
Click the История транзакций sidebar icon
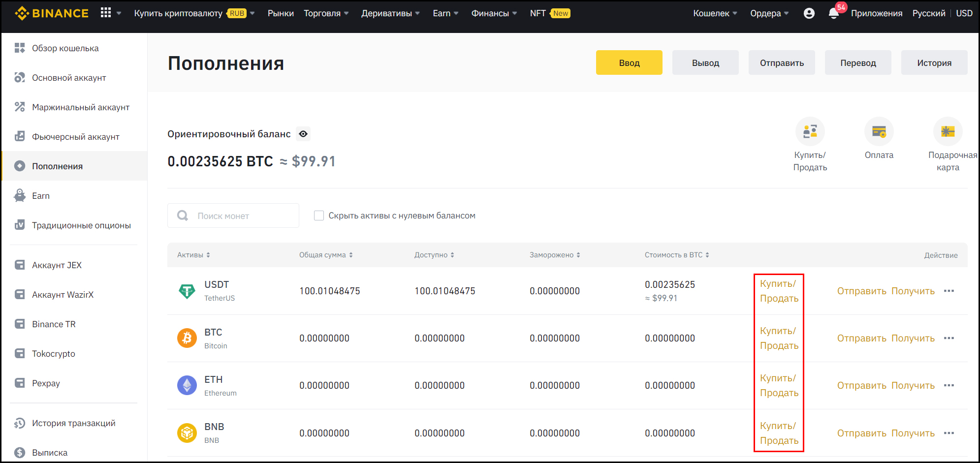(x=20, y=423)
